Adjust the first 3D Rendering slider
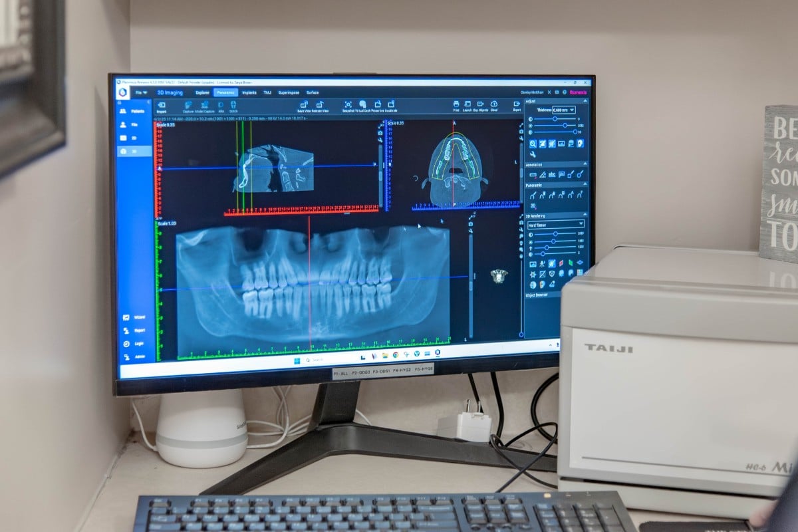798x532 pixels. [555, 233]
